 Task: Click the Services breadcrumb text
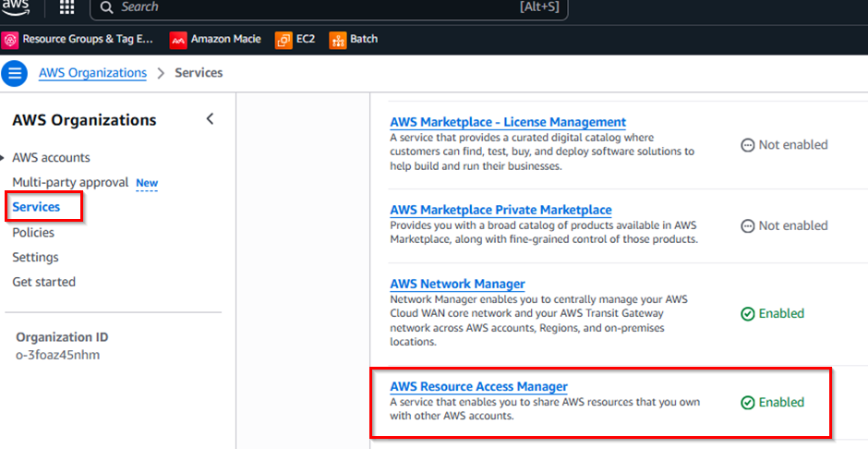[199, 73]
